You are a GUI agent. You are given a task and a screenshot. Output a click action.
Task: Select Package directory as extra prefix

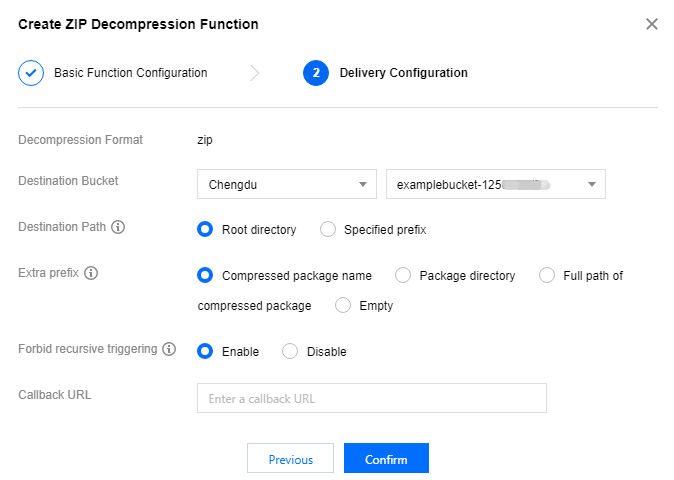coord(404,275)
